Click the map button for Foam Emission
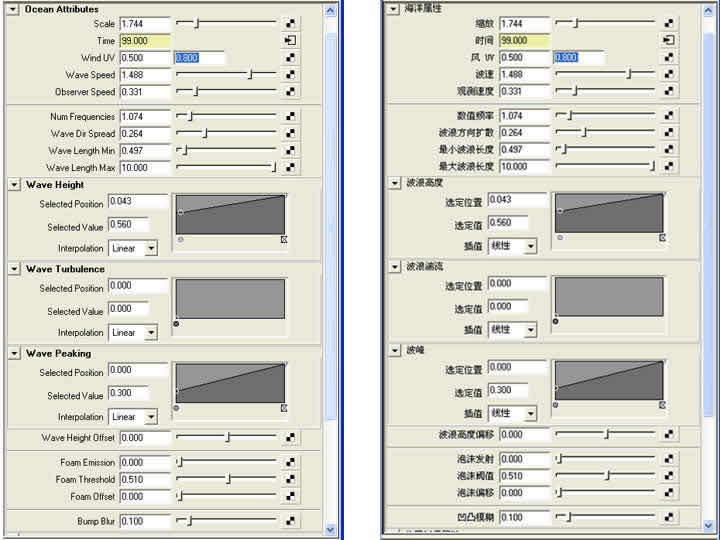Screen dimensions: 720x540 tap(290, 462)
